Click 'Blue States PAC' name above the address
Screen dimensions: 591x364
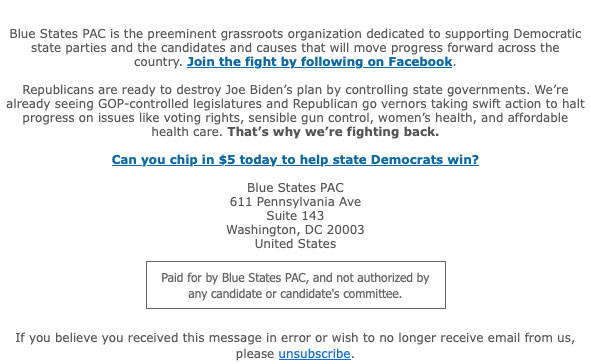295,188
